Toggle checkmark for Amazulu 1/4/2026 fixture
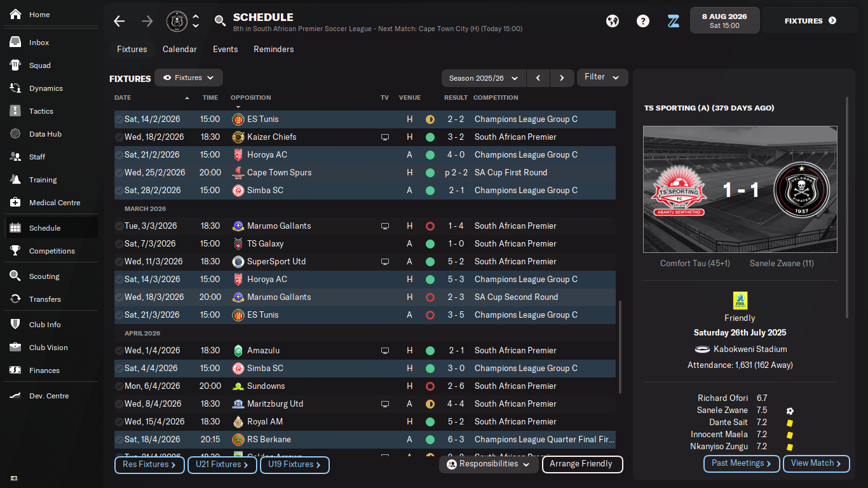 point(119,351)
